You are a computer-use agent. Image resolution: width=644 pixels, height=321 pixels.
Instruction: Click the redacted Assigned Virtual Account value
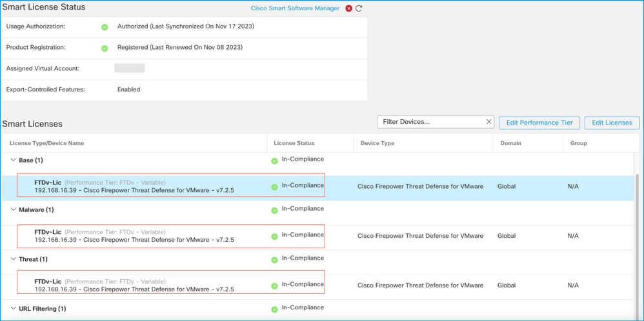click(x=129, y=68)
